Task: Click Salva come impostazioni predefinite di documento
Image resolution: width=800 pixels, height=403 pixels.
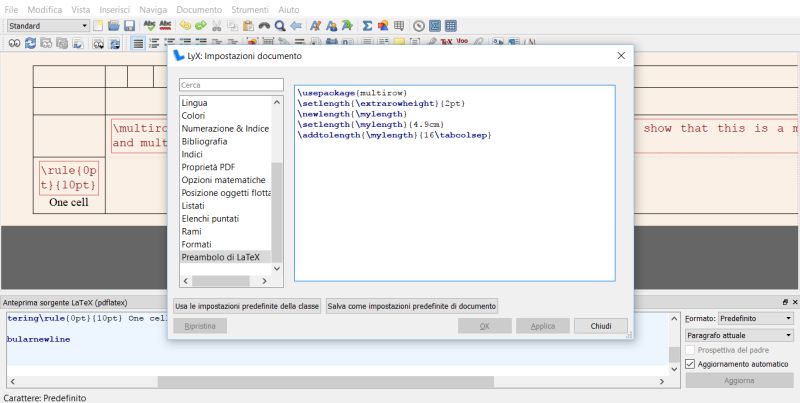Action: point(412,306)
